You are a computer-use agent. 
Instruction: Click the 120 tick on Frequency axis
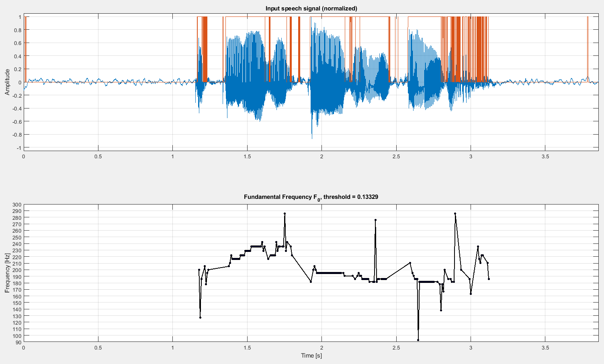tap(17, 322)
